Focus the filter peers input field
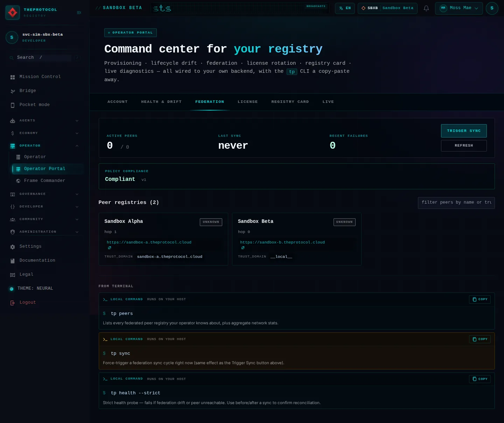 pos(456,203)
